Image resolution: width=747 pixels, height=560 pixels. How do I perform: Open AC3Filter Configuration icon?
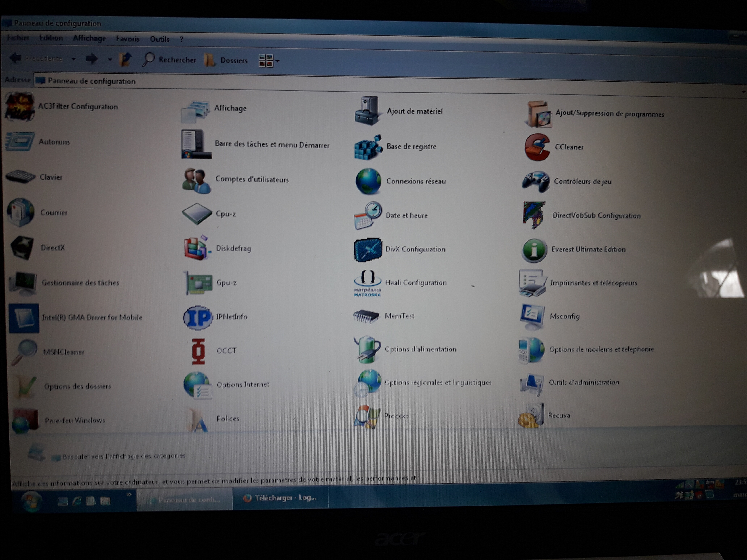pyautogui.click(x=20, y=106)
